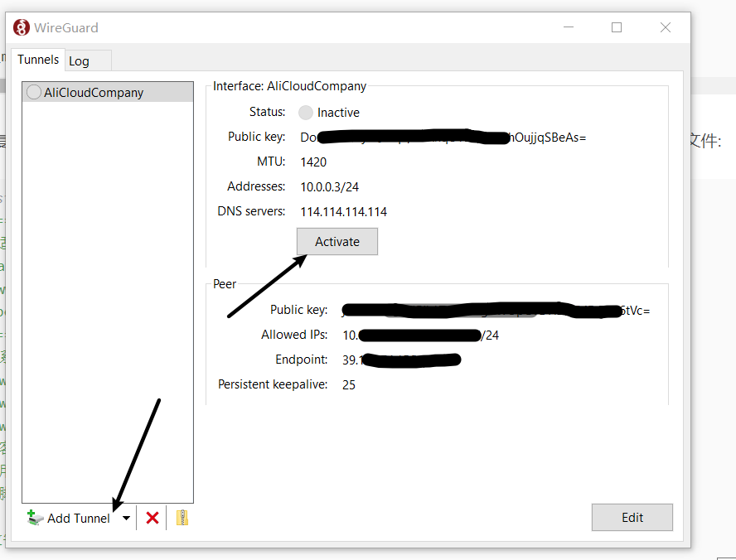Viewport: 736px width, 560px height.
Task: Close the WireGuard window
Action: pyautogui.click(x=665, y=27)
